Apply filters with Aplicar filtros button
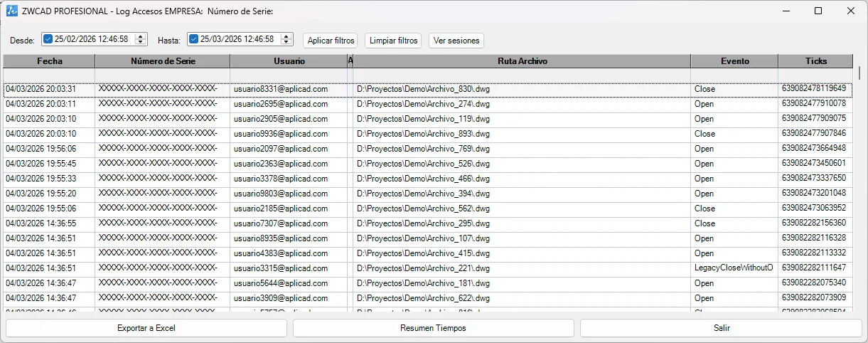Viewport: 868px width, 343px height. (x=331, y=41)
